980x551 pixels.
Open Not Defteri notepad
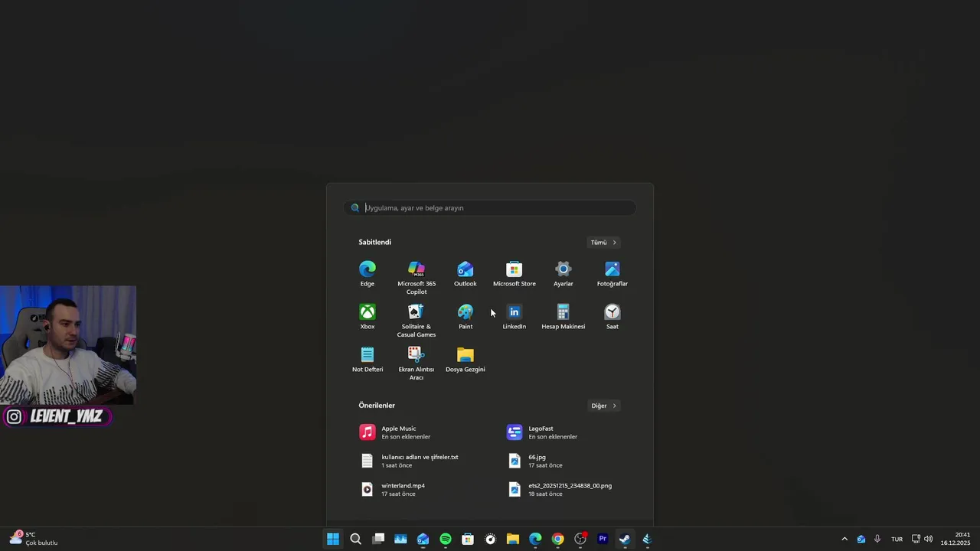pos(367,360)
